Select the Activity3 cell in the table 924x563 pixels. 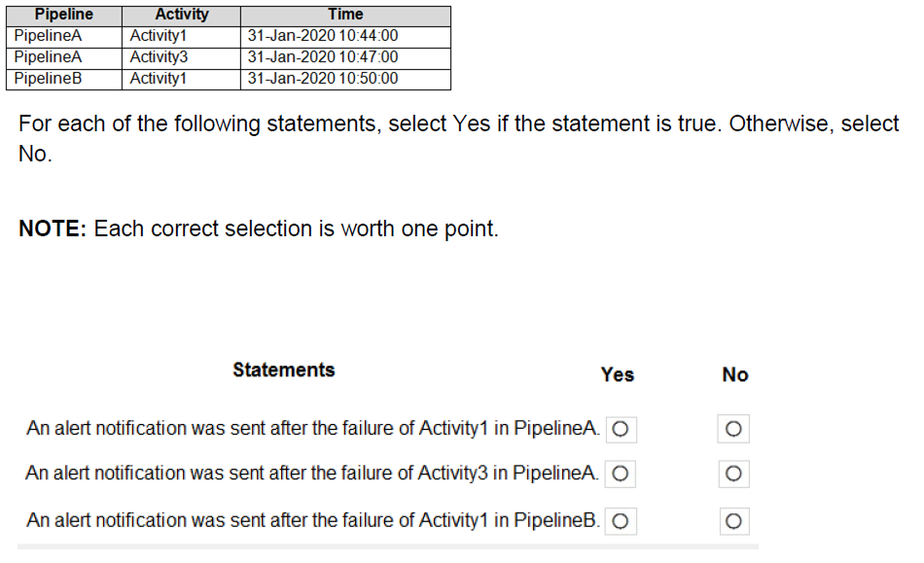pyautogui.click(x=159, y=57)
